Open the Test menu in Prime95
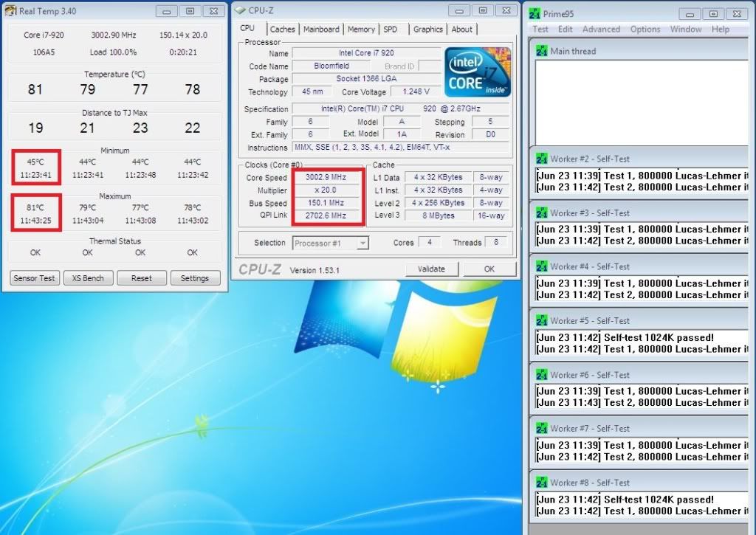Image resolution: width=756 pixels, height=535 pixels. pos(540,30)
